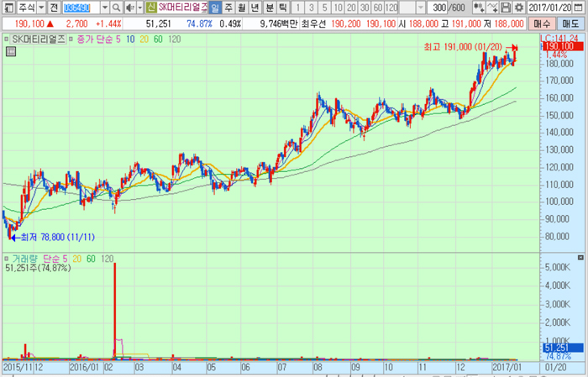Screen dimensions: 588x377
Task: Select the 60 interval button
Action: pyautogui.click(x=376, y=8)
